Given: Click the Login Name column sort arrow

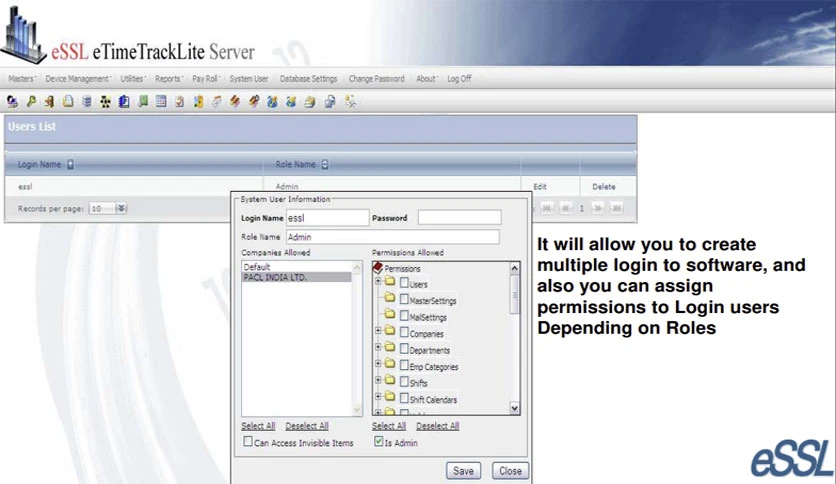Looking at the screenshot, I should pyautogui.click(x=70, y=164).
